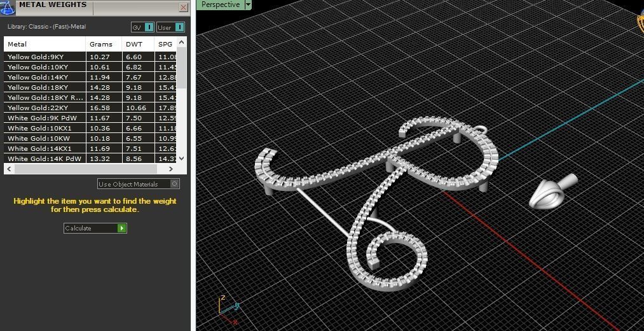Click the table's scroll left arrow
This screenshot has width=644, height=331.
tap(9, 169)
